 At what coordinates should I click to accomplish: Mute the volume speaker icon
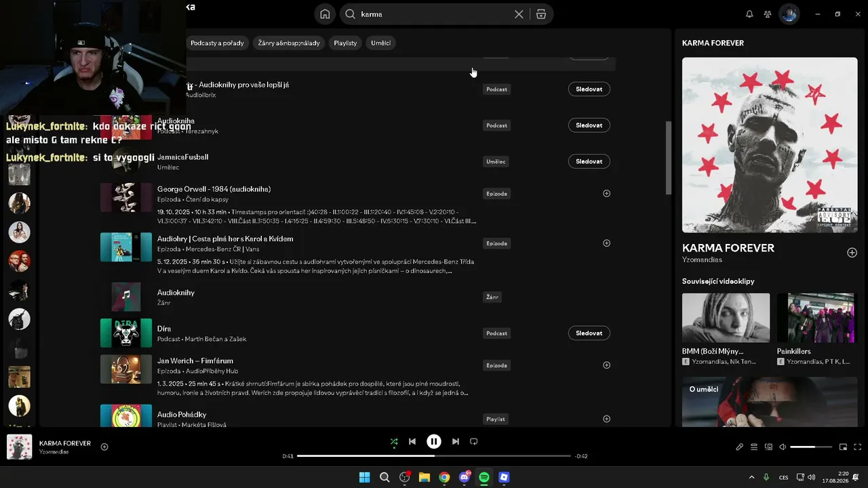tap(783, 447)
